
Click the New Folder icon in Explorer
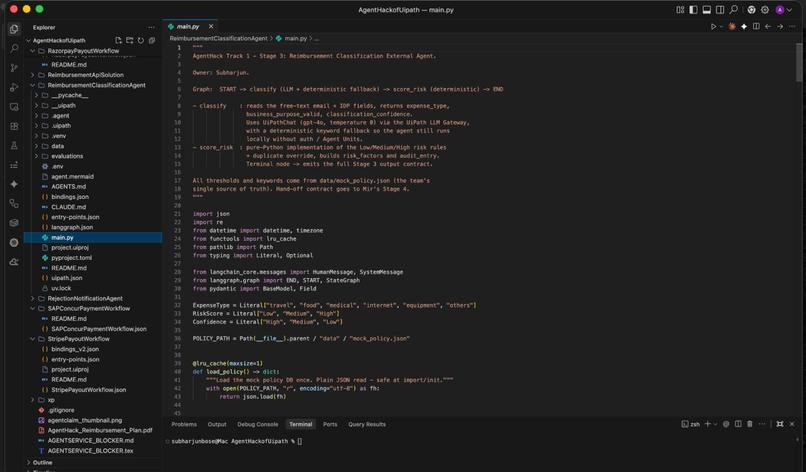point(130,41)
